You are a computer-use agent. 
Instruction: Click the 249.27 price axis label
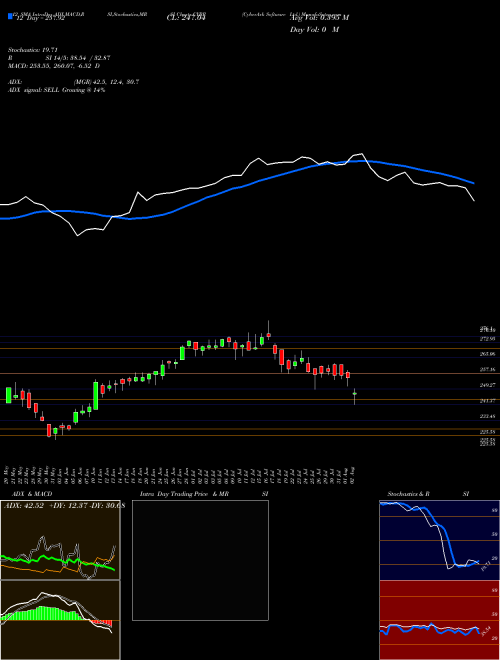pos(487,385)
